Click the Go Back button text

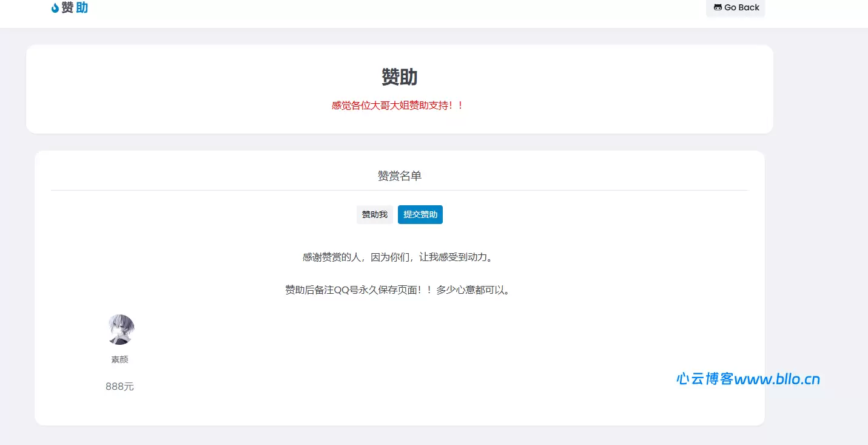point(741,8)
